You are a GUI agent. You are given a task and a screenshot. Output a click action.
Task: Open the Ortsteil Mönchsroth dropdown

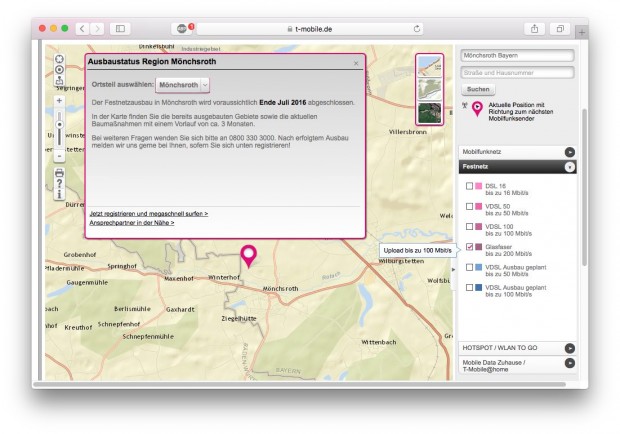(183, 85)
